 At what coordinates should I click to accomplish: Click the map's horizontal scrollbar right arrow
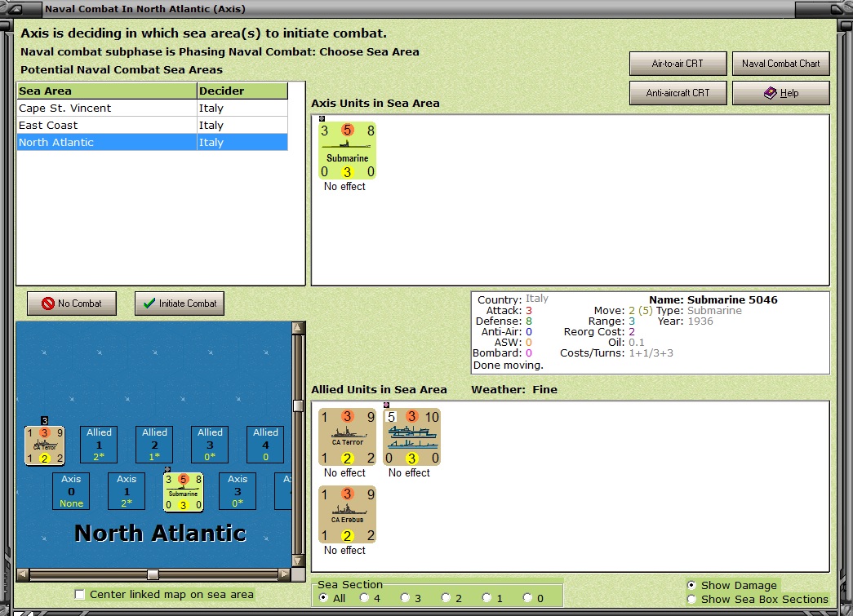click(285, 574)
